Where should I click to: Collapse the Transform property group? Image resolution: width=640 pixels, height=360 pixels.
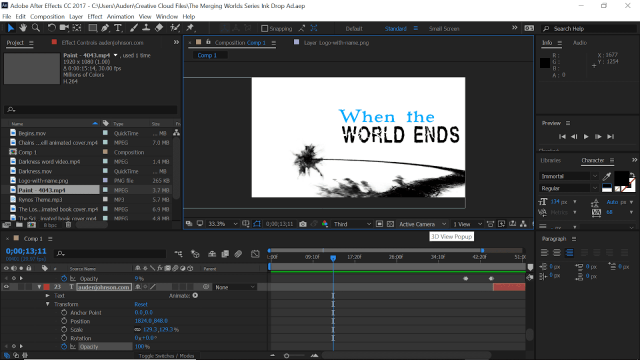tap(47, 304)
